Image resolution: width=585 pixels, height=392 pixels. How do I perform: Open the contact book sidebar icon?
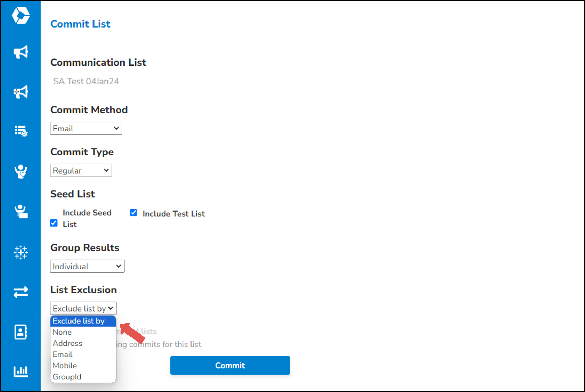point(21,332)
